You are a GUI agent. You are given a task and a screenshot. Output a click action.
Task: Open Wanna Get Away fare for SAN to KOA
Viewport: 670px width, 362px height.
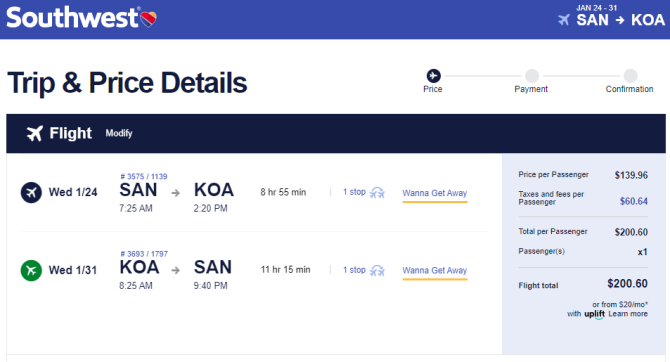435,193
